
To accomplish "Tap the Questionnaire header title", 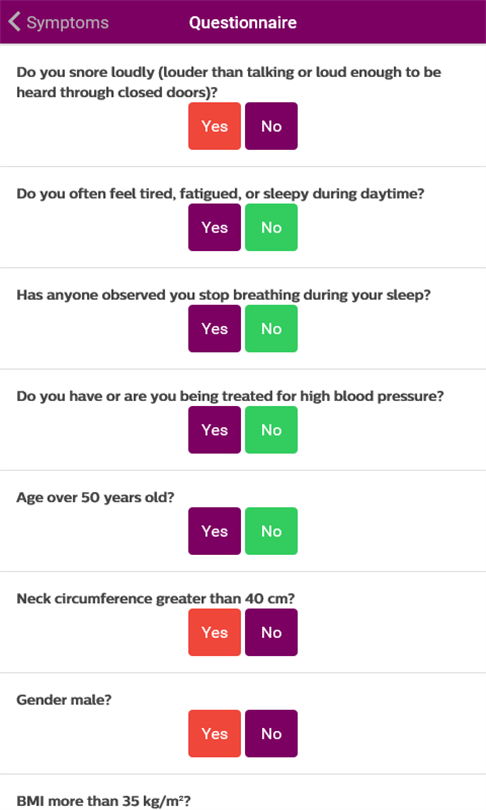I will coord(243,23).
